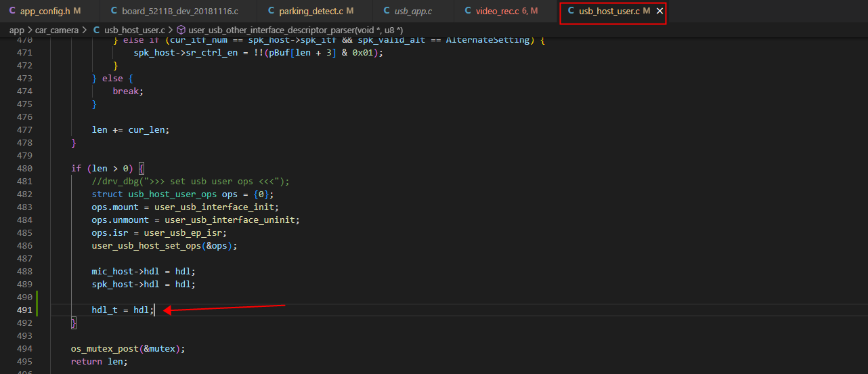Click the 'spk_host->sr_ctrl_en' assignment line

pos(259,53)
